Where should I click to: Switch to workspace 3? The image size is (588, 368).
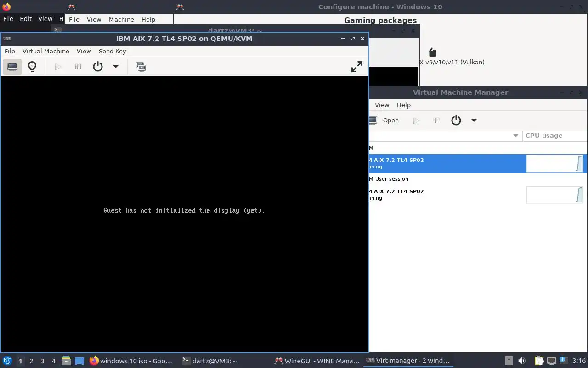(x=42, y=361)
